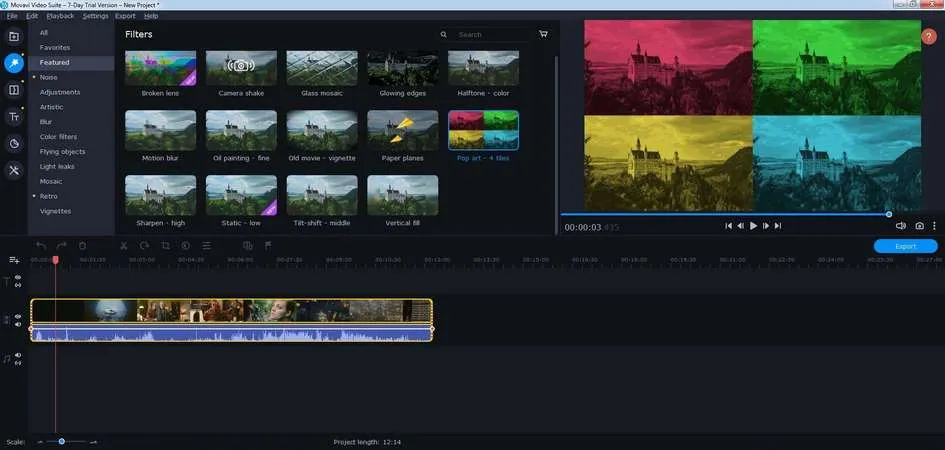Open the More tools wrench icon
This screenshot has width=945, height=450.
[x=14, y=170]
